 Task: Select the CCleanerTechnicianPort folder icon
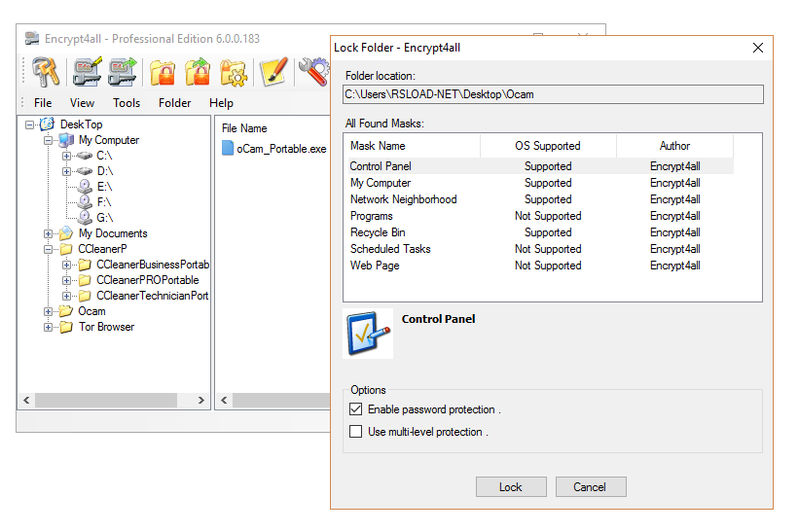(85, 296)
